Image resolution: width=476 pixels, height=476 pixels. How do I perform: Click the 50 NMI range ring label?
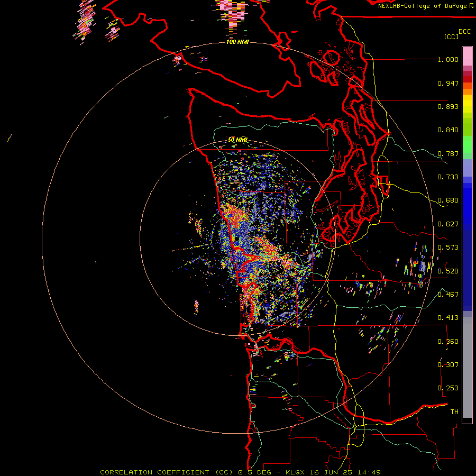pyautogui.click(x=237, y=140)
